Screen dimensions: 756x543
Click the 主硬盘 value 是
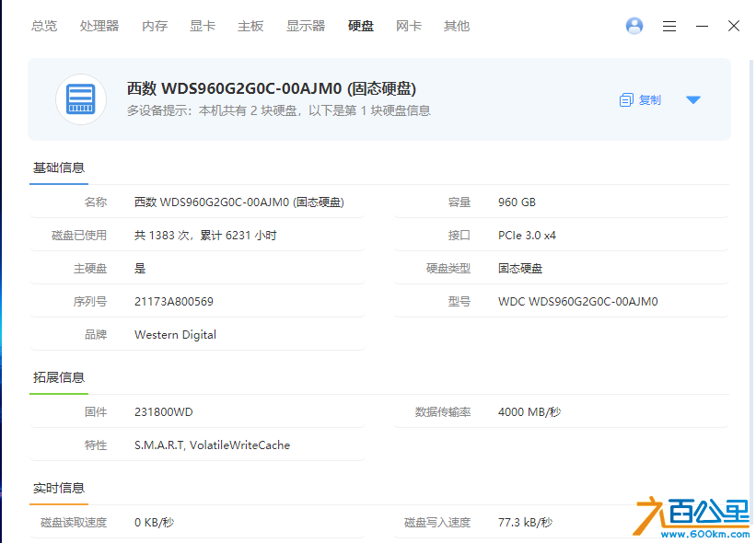tap(140, 269)
